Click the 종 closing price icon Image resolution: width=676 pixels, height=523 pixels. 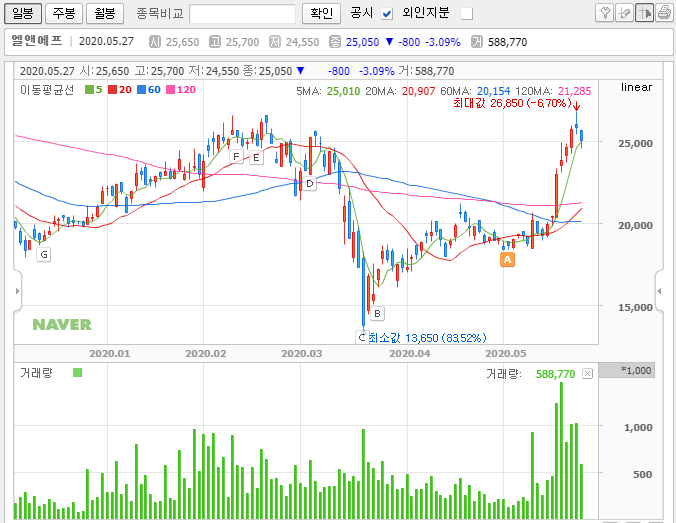tap(335, 42)
